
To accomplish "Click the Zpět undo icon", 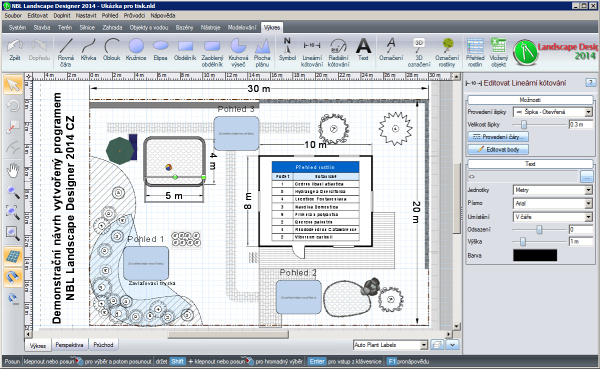I will click(x=15, y=50).
